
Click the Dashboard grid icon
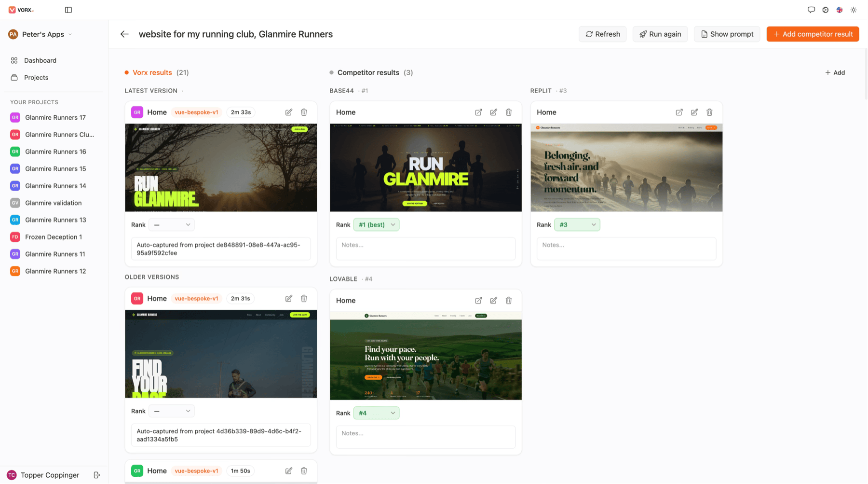[14, 60]
